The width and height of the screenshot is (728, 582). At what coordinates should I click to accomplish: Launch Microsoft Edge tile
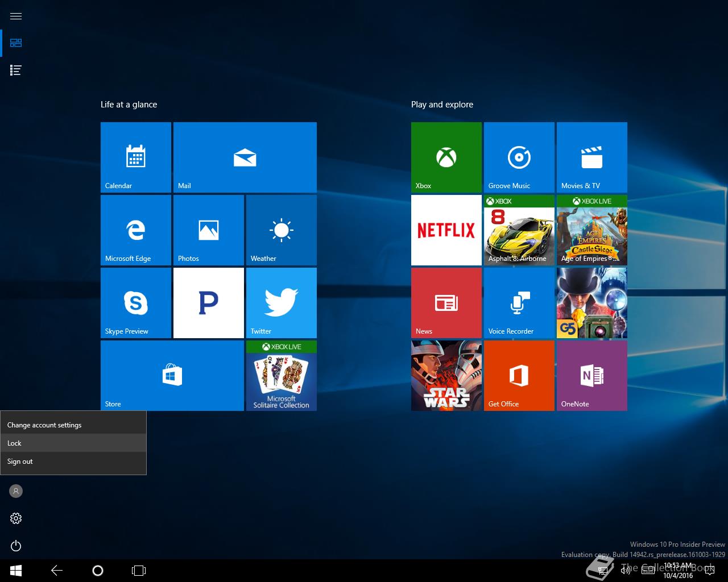[x=136, y=230]
